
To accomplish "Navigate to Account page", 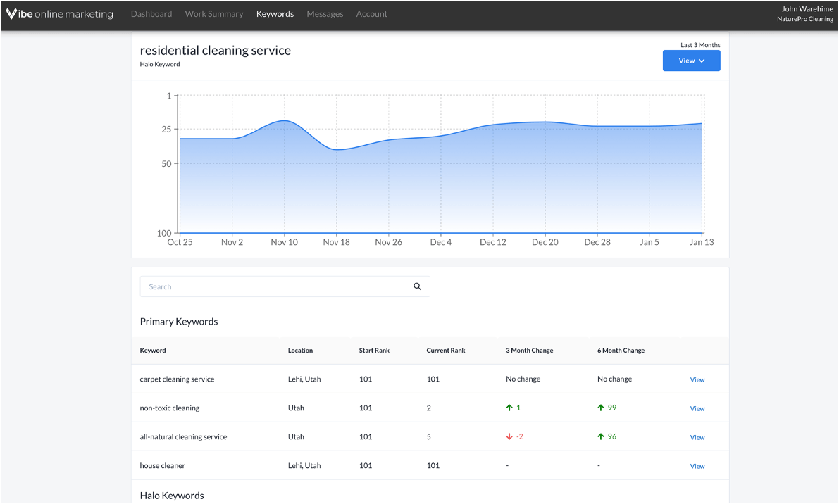I will point(371,14).
